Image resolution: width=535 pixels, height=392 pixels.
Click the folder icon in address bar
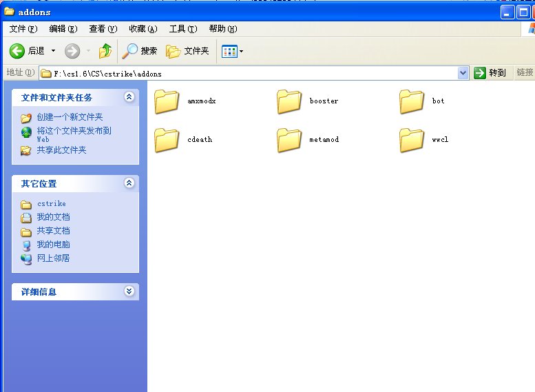pos(45,74)
